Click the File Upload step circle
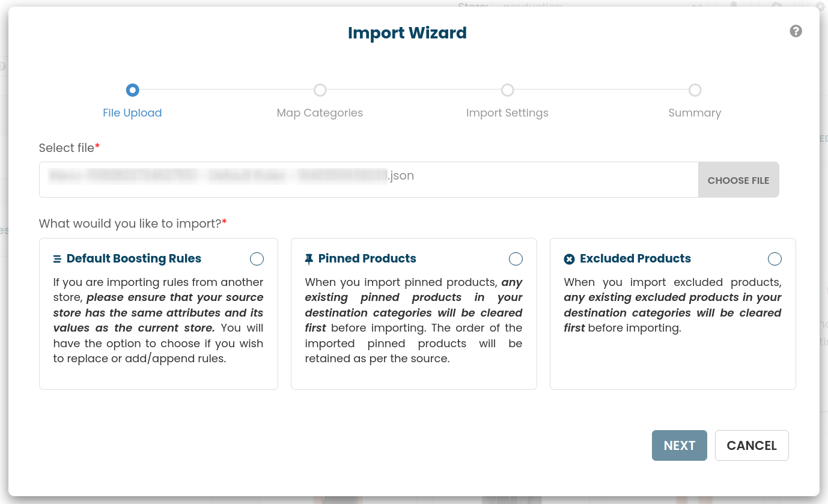The width and height of the screenshot is (828, 504). tap(132, 90)
